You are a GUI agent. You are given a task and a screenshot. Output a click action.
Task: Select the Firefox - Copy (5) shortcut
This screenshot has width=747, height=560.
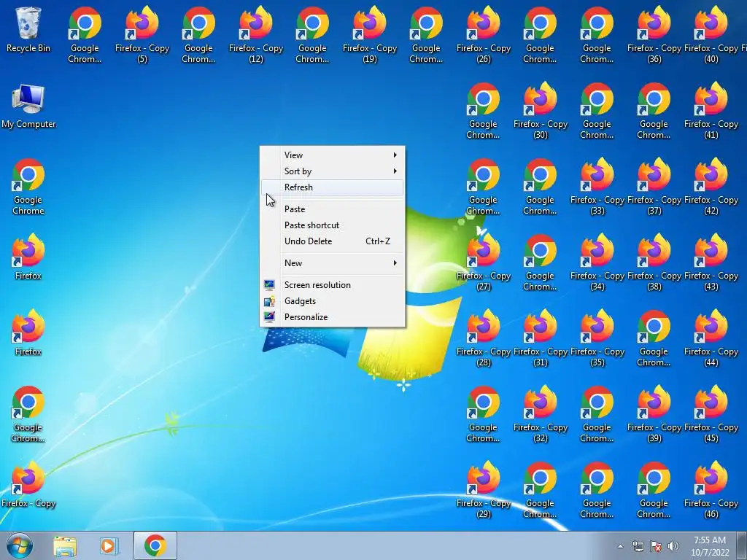click(142, 34)
